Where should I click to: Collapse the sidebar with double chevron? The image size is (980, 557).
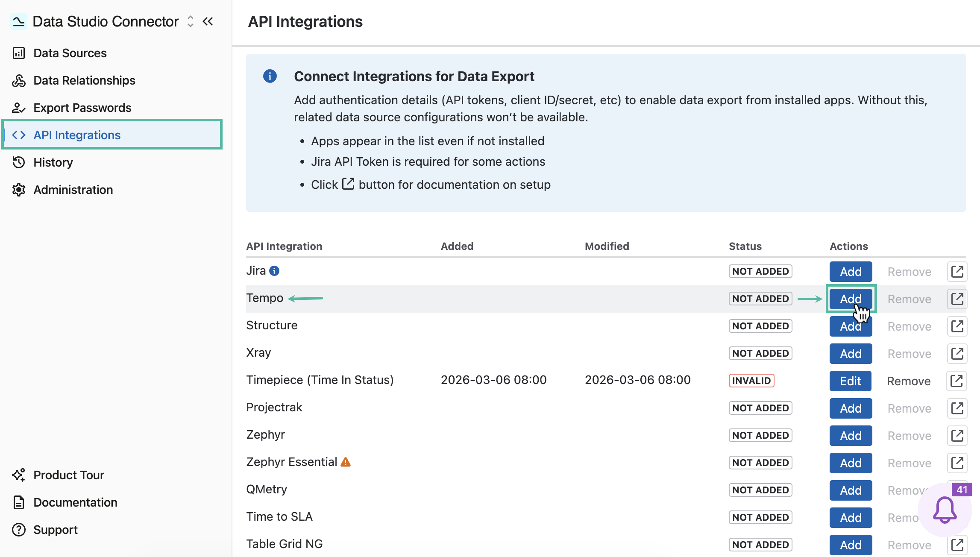pyautogui.click(x=208, y=21)
